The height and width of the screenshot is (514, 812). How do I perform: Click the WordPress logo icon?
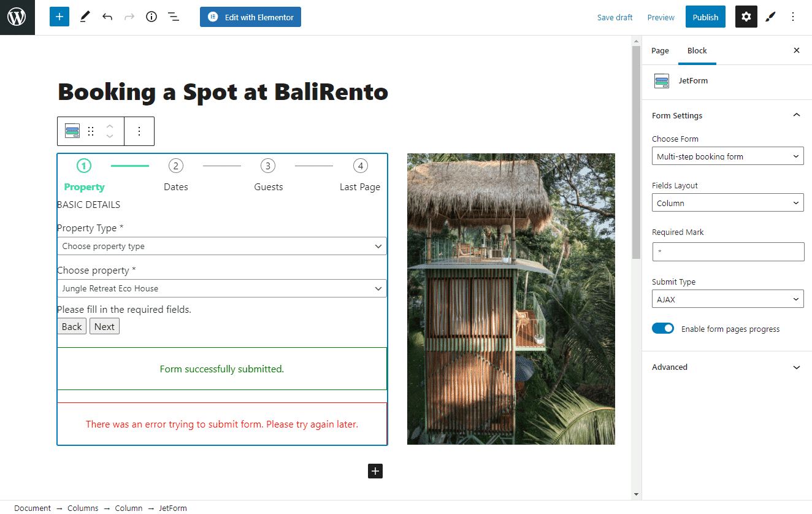point(17,17)
